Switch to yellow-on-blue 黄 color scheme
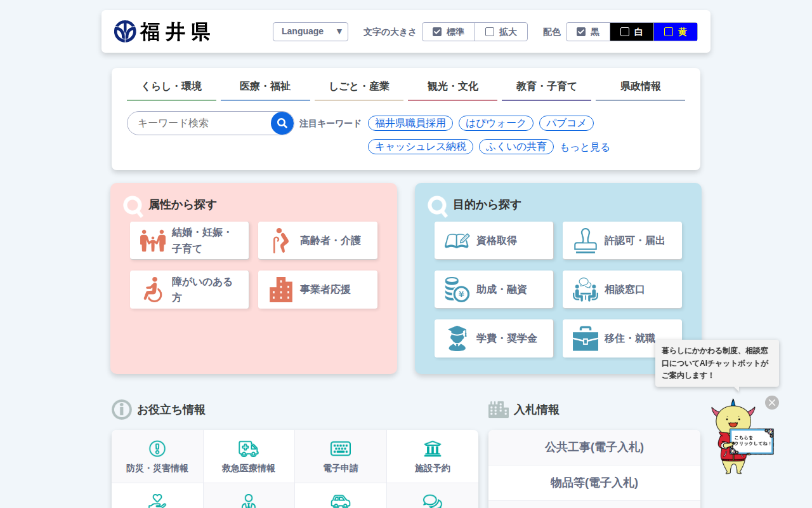This screenshot has width=812, height=508. tap(675, 32)
